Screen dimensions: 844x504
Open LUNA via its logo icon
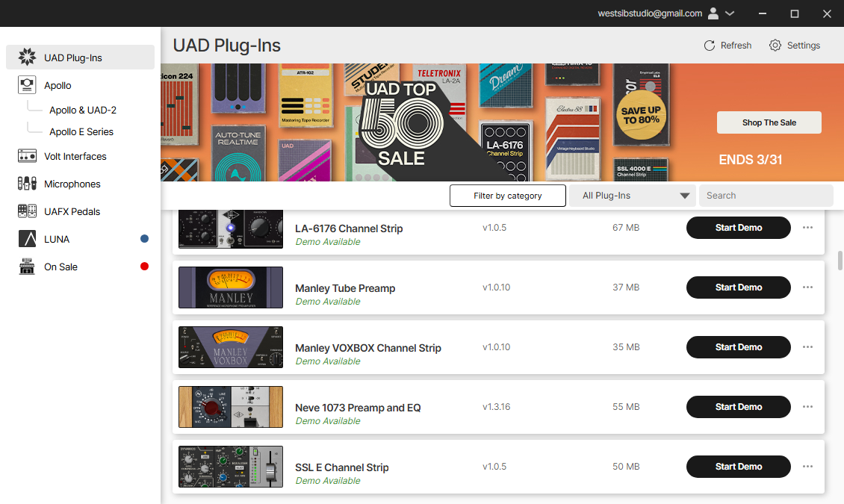pyautogui.click(x=27, y=238)
